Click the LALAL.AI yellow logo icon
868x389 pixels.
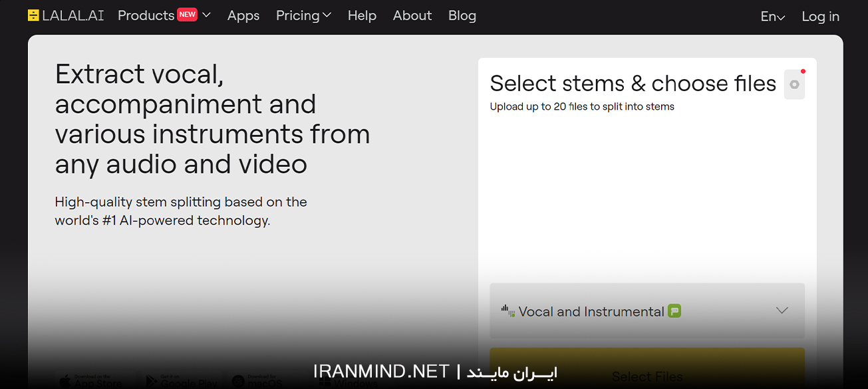click(33, 15)
